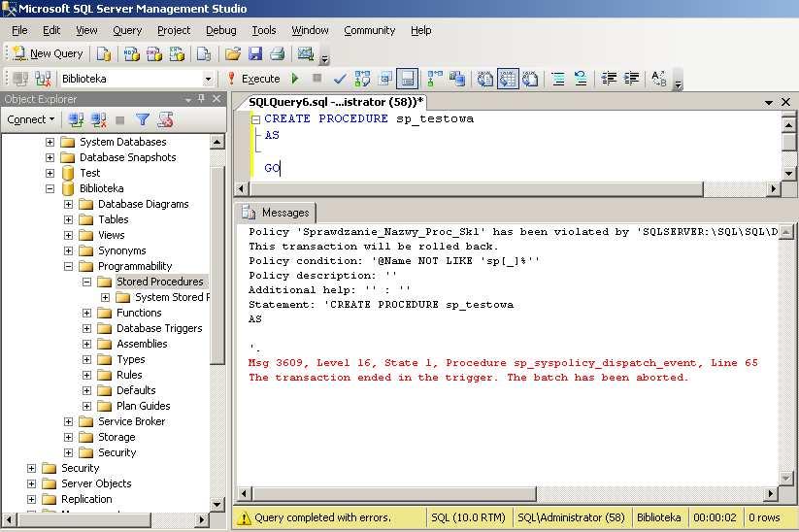The image size is (799, 532).
Task: Click the Decrease Indent icon
Action: coord(609,79)
